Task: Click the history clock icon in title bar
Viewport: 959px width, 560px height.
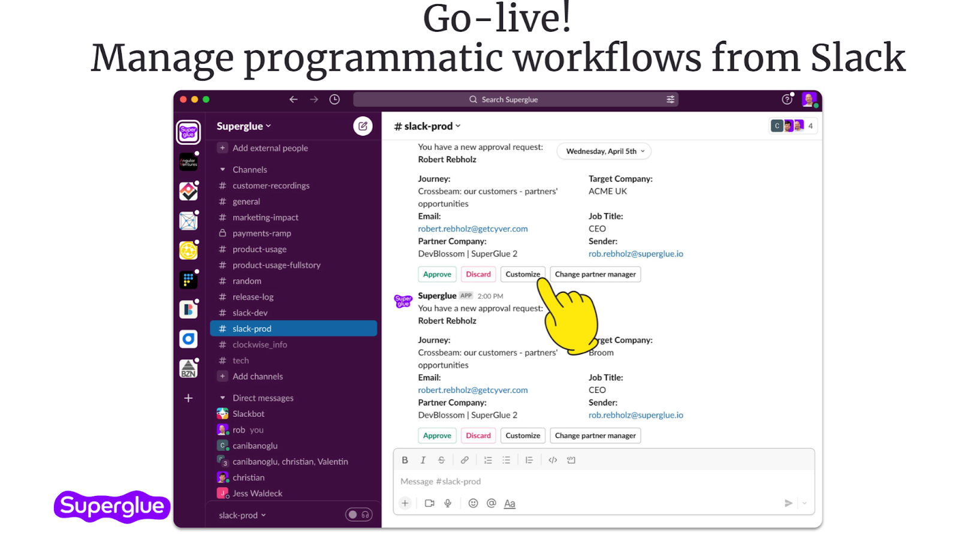Action: [334, 99]
